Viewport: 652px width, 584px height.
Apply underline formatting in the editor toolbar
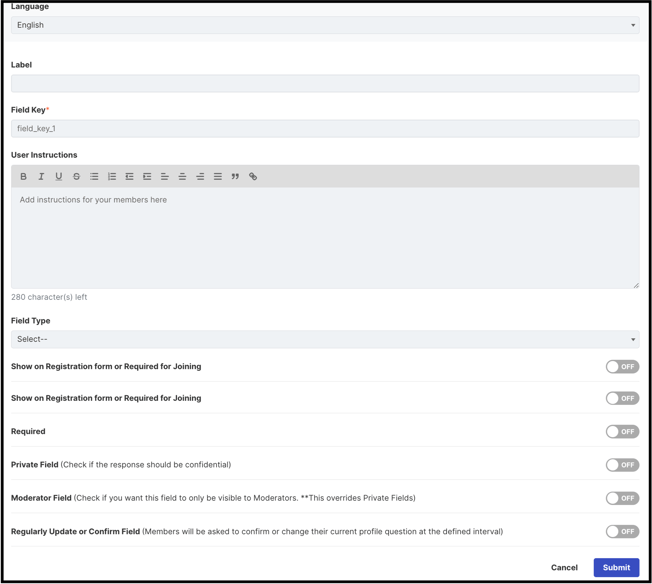[x=59, y=176]
